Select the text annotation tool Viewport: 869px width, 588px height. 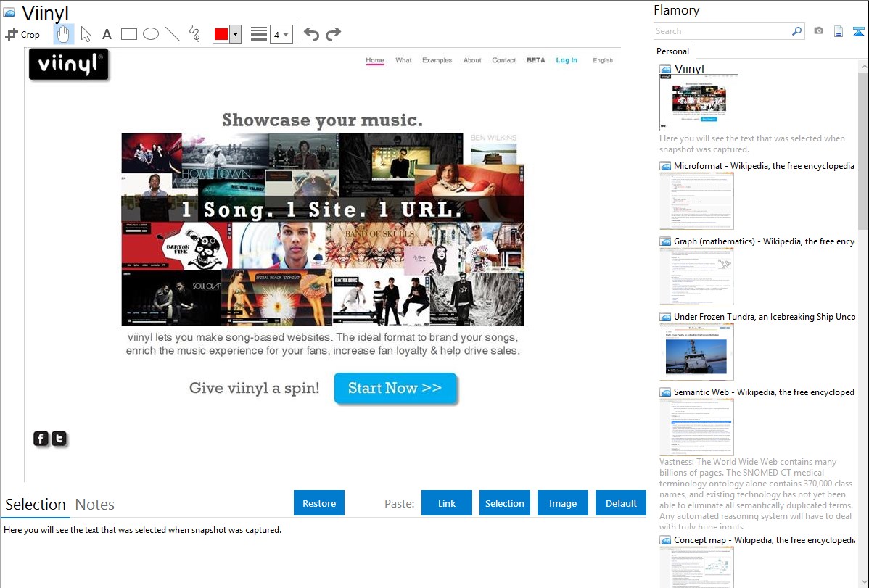pyautogui.click(x=107, y=34)
